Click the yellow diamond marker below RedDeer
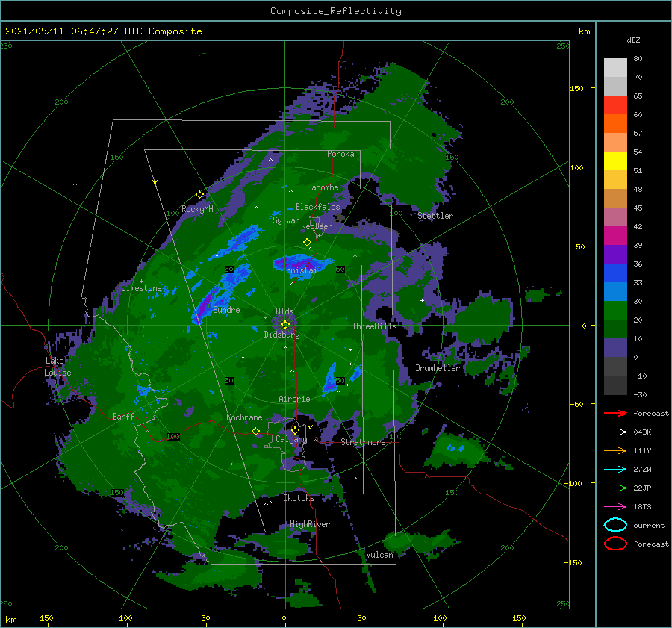Viewport: 672px width, 628px height. 307,242
